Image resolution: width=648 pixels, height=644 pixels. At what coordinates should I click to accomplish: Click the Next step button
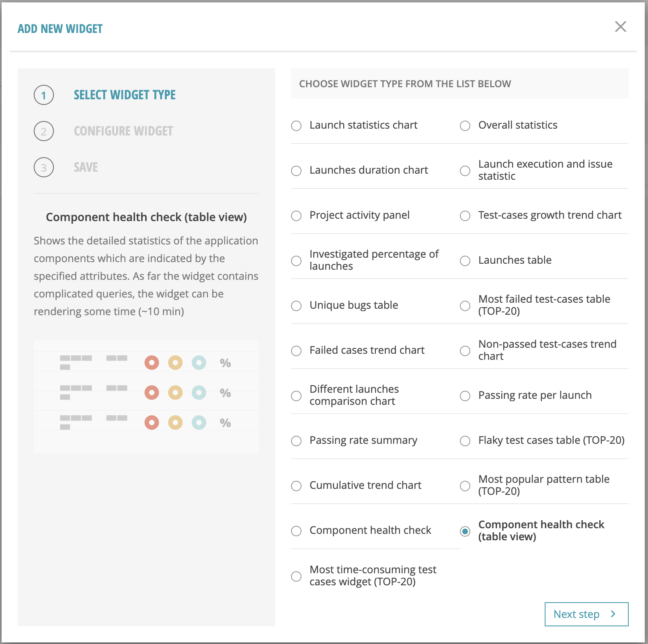pyautogui.click(x=586, y=614)
